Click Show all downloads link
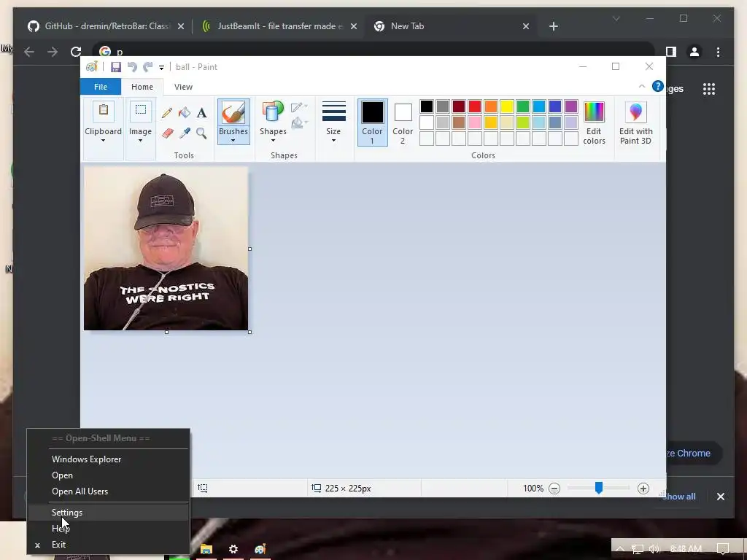This screenshot has height=560, width=747. click(x=678, y=496)
